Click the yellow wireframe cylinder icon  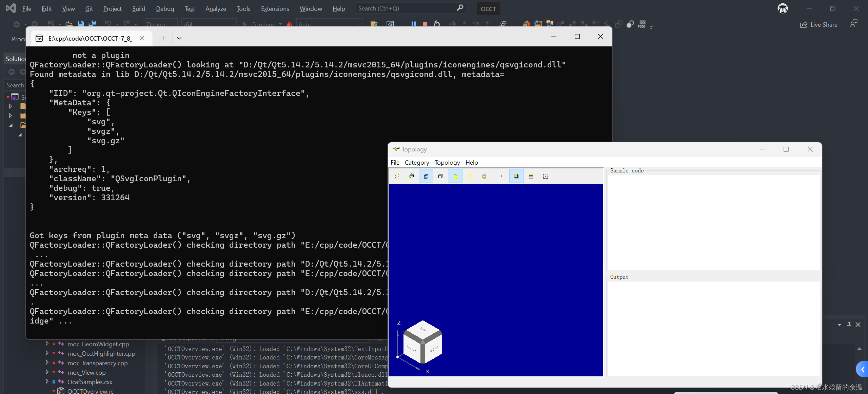pyautogui.click(x=470, y=176)
